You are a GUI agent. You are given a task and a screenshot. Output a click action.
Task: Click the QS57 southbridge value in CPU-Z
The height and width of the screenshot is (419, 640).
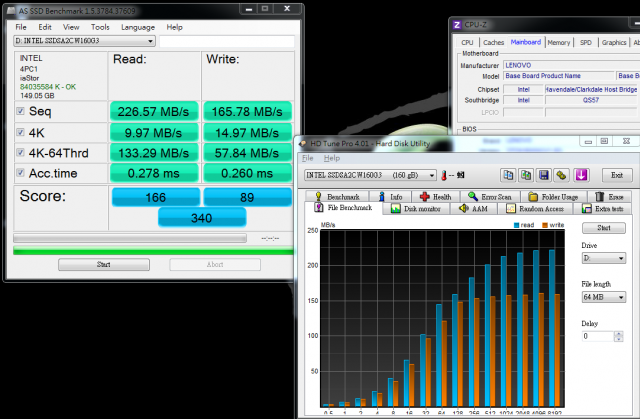591,100
